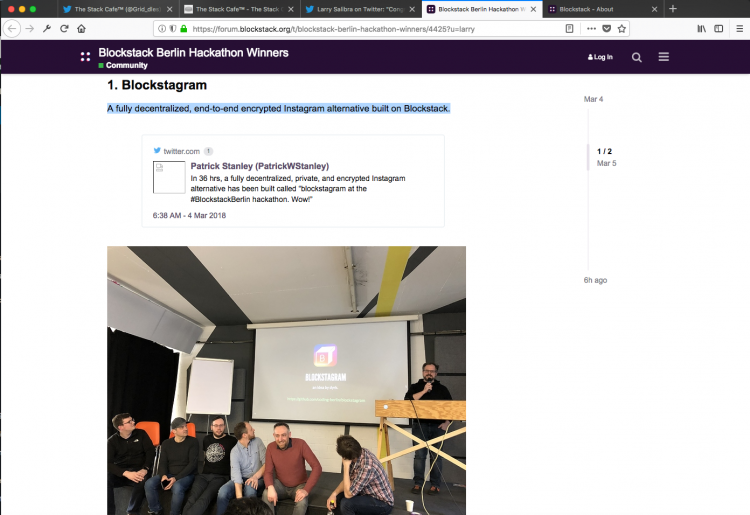
Task: Open forum search magnifier
Action: (x=637, y=57)
